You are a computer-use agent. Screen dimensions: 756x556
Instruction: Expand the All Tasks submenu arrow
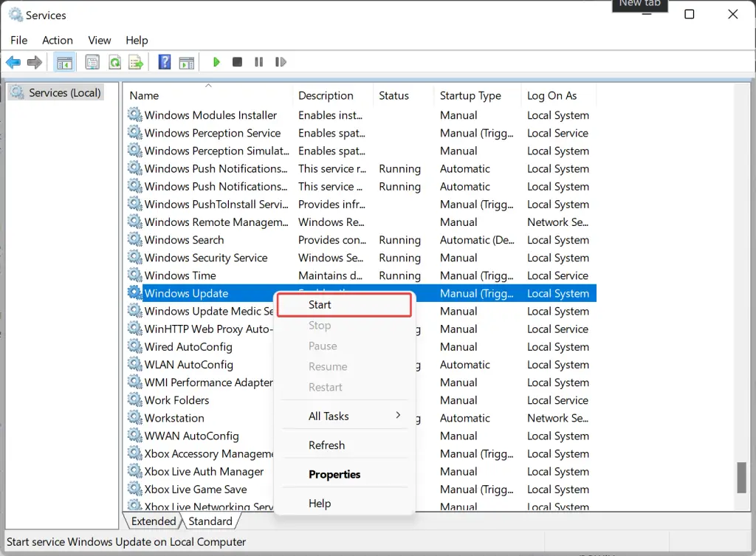[x=398, y=415]
